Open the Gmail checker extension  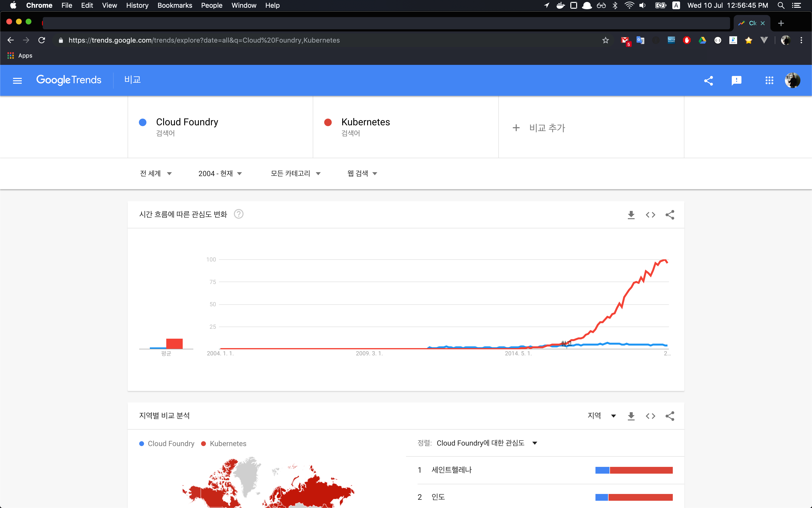coord(625,41)
